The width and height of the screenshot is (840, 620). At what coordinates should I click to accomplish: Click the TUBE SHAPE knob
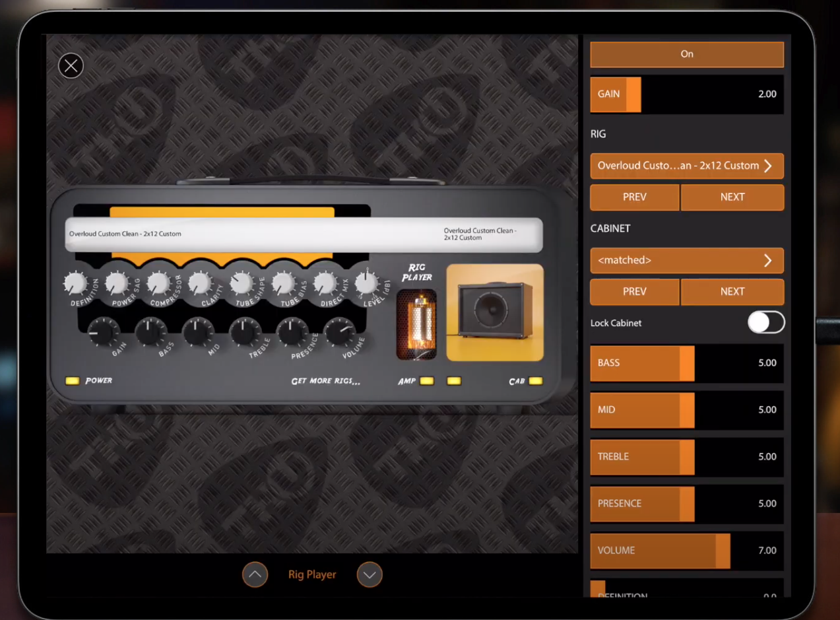pos(241,283)
